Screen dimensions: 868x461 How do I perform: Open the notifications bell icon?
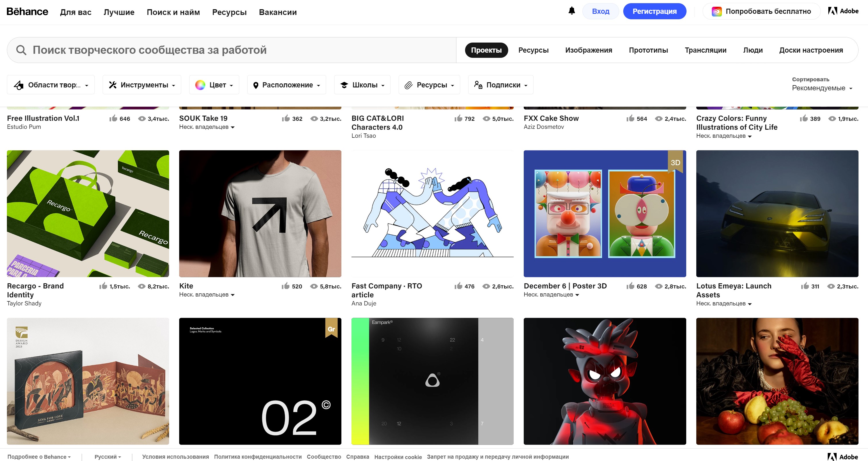click(x=572, y=11)
